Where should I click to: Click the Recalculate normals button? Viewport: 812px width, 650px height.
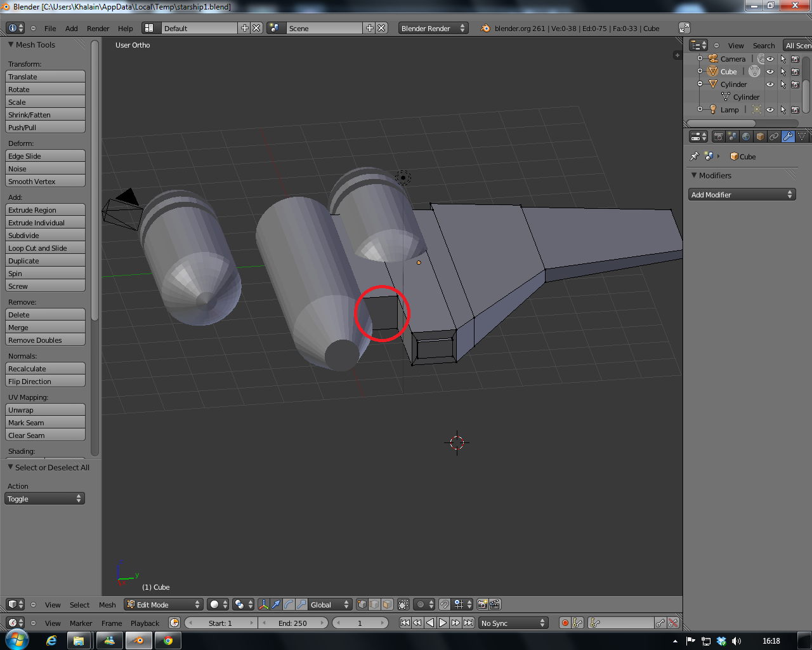point(45,368)
